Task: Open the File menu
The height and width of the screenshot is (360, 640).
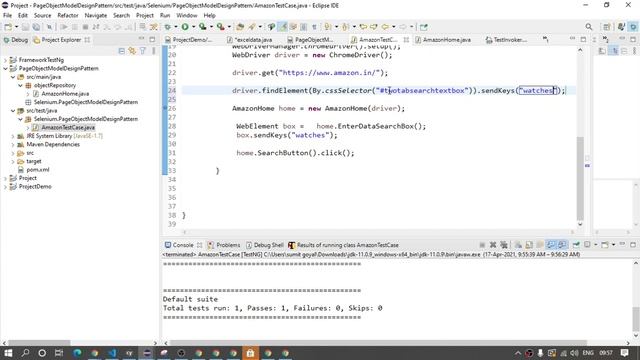Action: coord(7,16)
